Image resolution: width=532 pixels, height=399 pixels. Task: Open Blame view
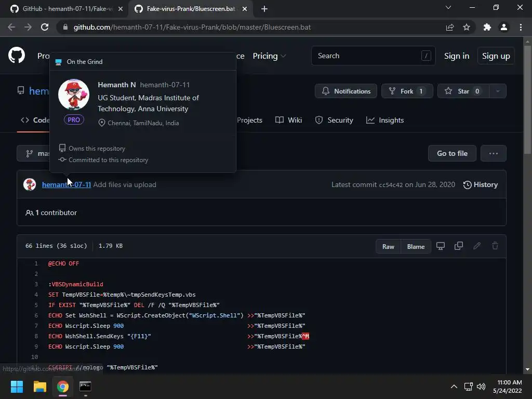(416, 247)
